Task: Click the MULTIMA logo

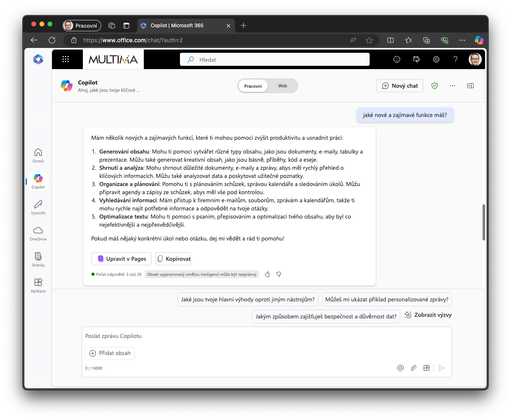Action: [113, 59]
